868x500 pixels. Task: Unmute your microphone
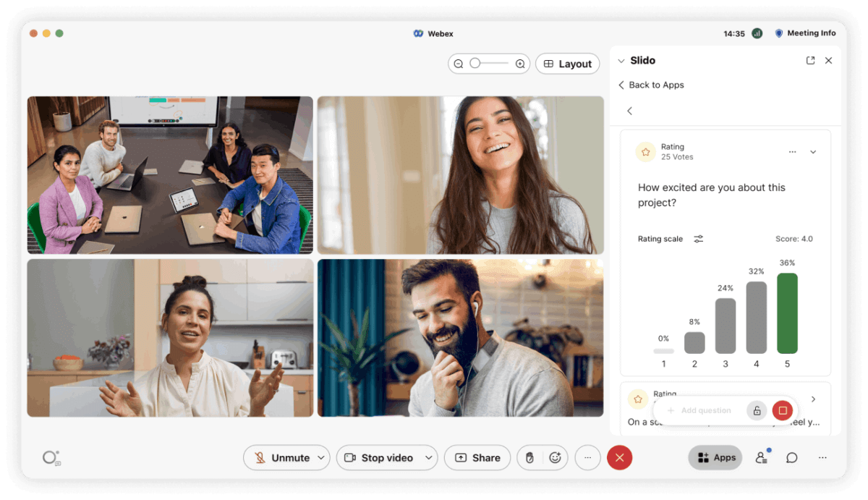tap(282, 457)
